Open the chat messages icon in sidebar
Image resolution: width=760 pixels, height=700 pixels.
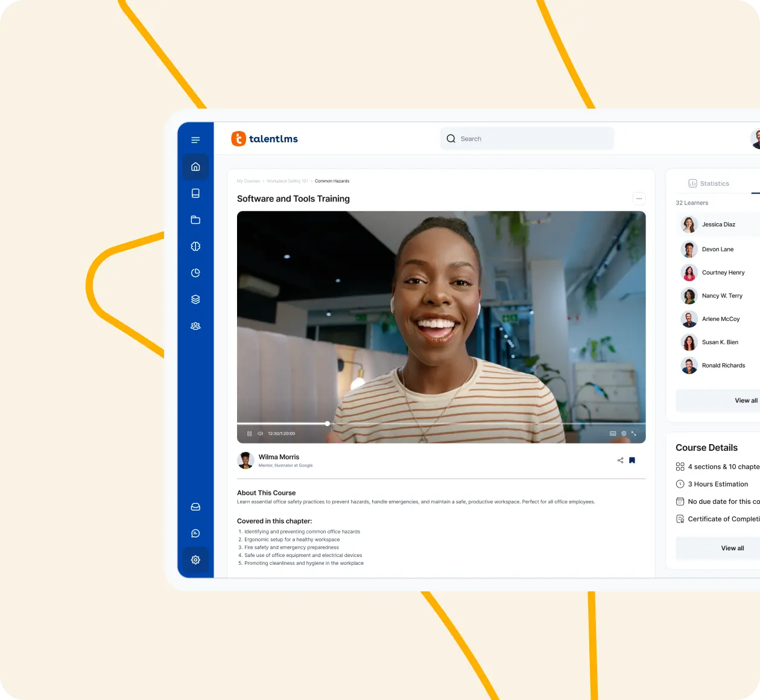tap(195, 533)
